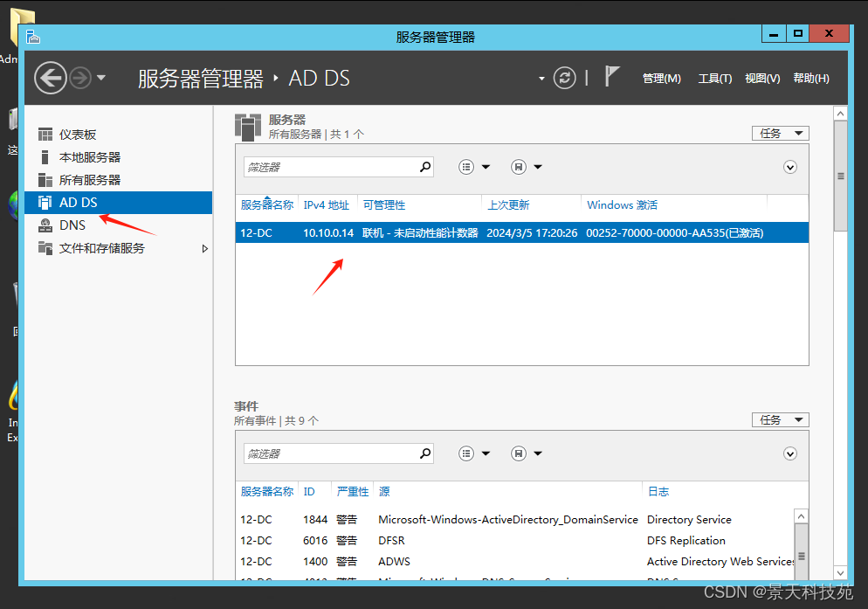Click the save query icon in 服务器 toolbar
The height and width of the screenshot is (609, 868).
tap(519, 167)
